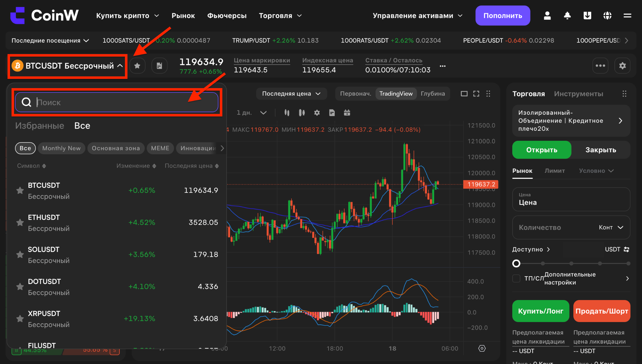642x364 pixels.
Task: Open Условно order type dropdown
Action: [596, 171]
